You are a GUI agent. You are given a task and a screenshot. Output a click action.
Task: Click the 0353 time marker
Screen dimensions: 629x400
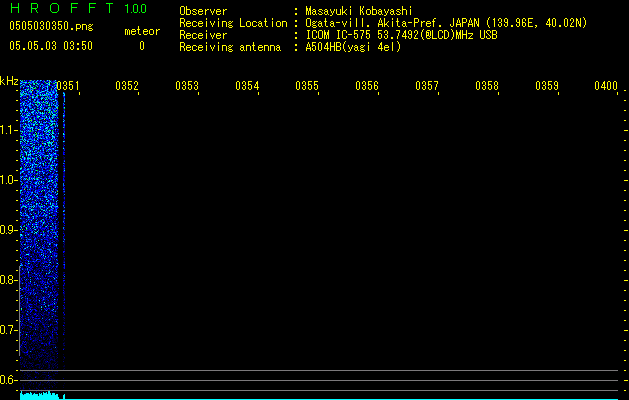(x=187, y=86)
